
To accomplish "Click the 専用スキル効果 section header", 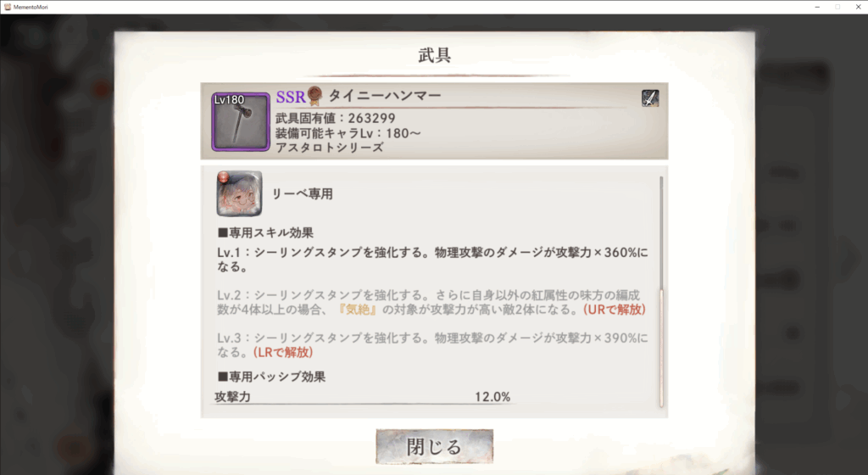I will (x=265, y=232).
